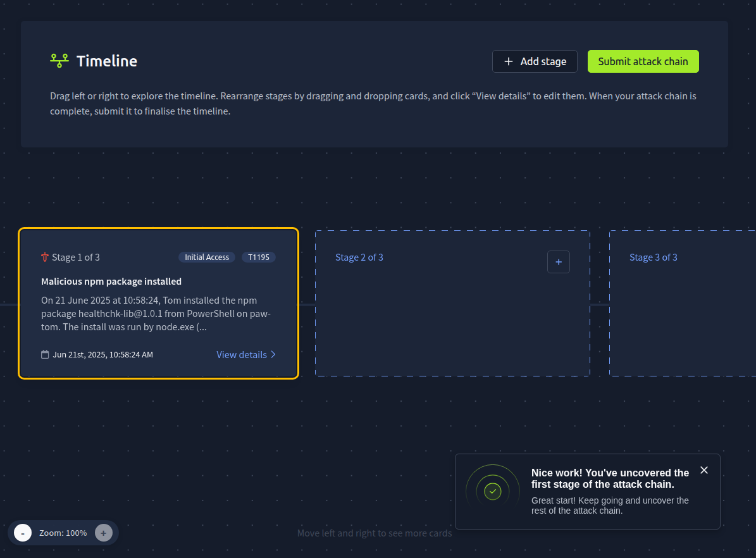Decrease zoom with the minus button

pyautogui.click(x=23, y=533)
